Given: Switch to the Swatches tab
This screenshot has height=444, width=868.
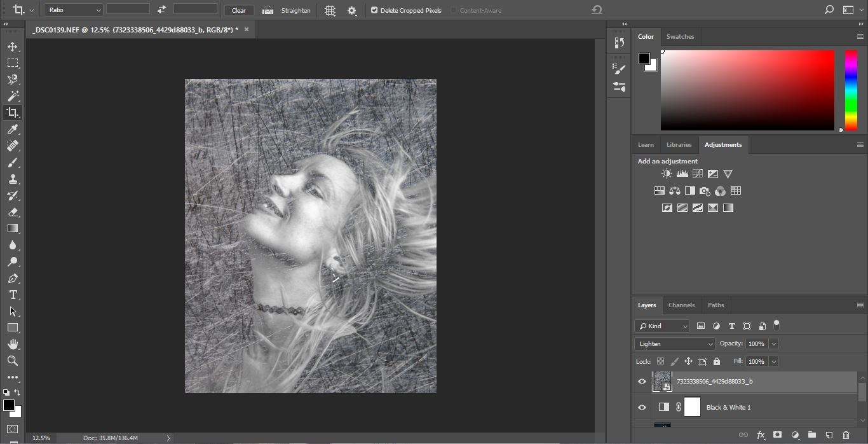Looking at the screenshot, I should 680,36.
